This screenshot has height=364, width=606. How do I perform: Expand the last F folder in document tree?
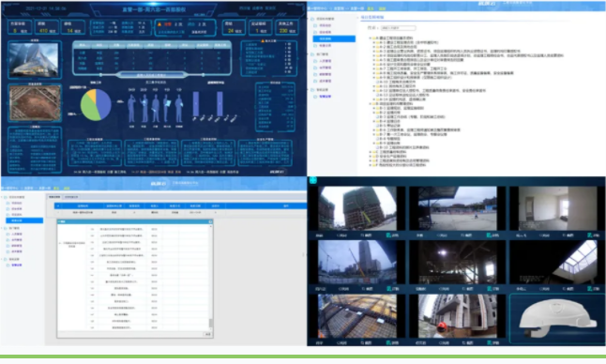371,165
